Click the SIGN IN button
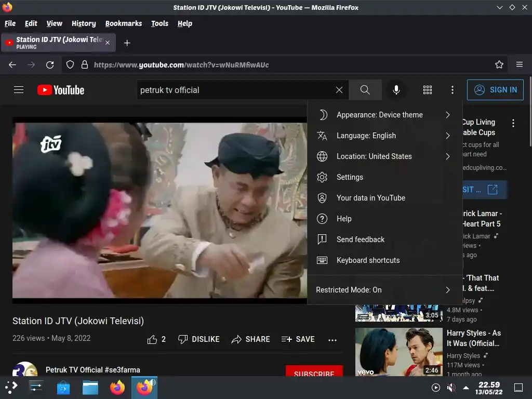This screenshot has width=532, height=399. point(495,90)
